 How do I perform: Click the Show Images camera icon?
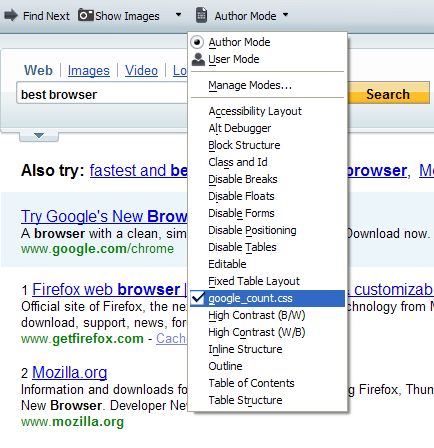85,15
